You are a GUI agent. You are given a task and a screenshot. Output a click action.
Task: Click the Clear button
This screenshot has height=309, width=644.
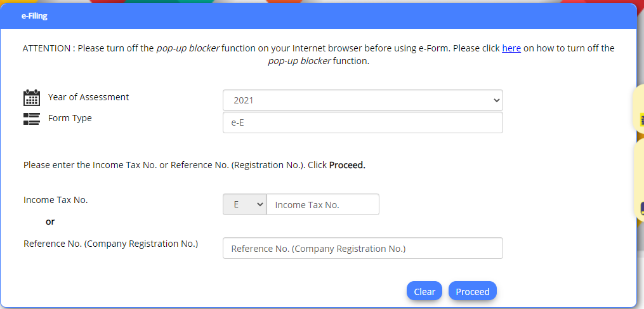click(x=424, y=291)
